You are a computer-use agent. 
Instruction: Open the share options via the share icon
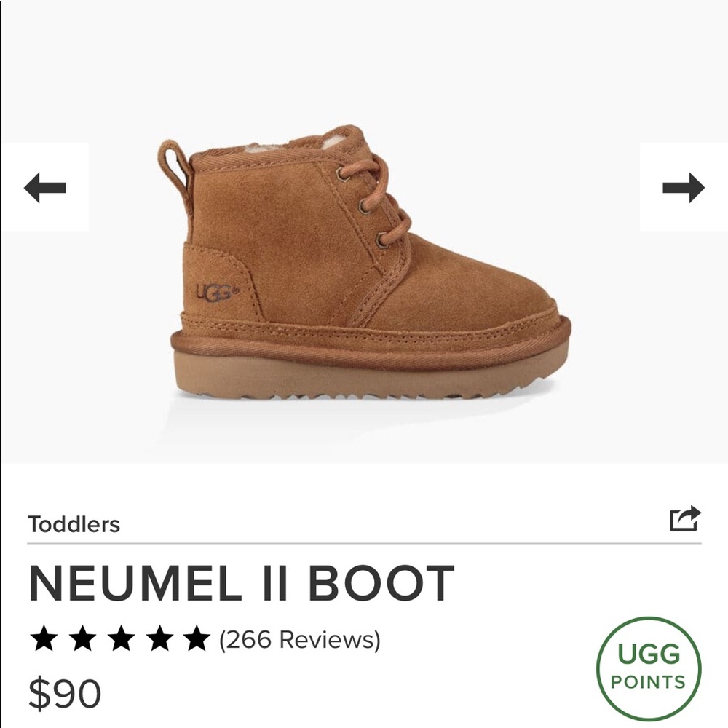click(x=685, y=518)
